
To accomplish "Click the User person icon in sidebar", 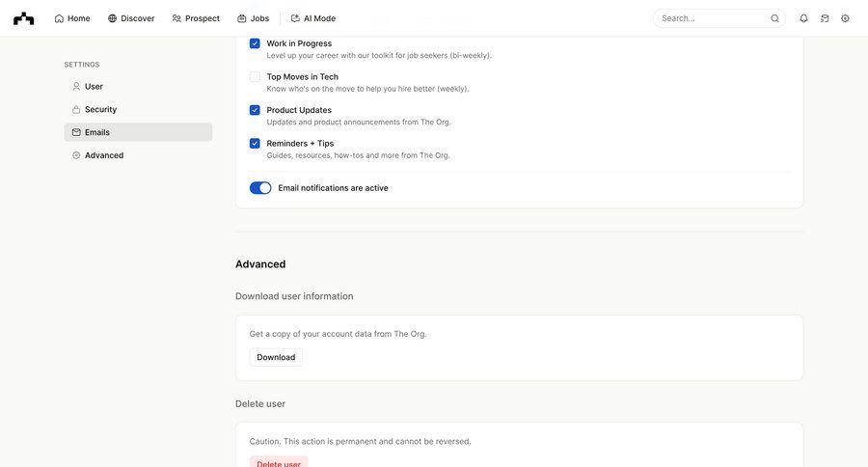I will coord(76,87).
